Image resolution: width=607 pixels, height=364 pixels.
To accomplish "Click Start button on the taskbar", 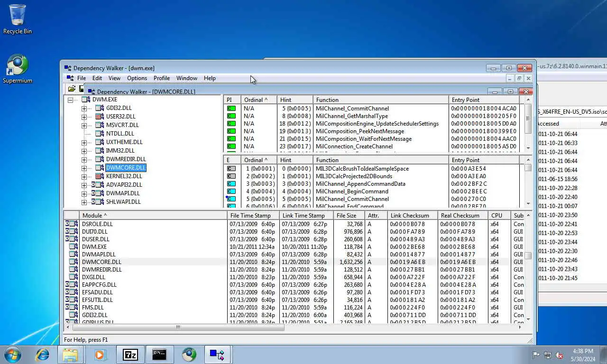I will (13, 355).
